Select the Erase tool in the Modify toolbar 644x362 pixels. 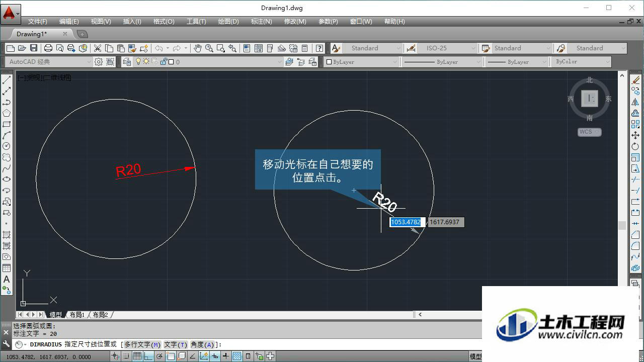pyautogui.click(x=635, y=80)
